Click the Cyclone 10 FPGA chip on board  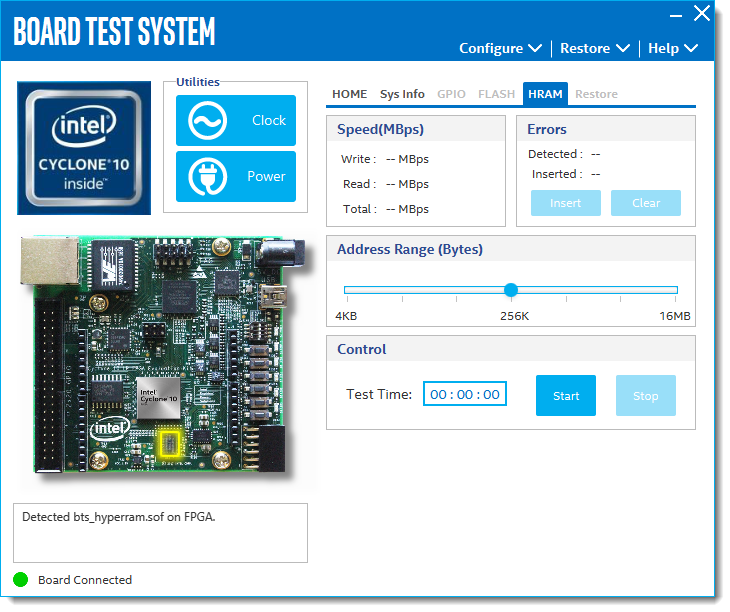tap(157, 397)
